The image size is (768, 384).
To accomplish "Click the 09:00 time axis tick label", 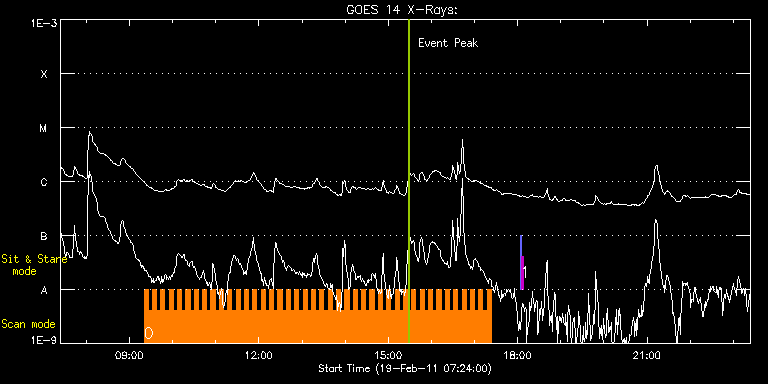I will click(129, 355).
